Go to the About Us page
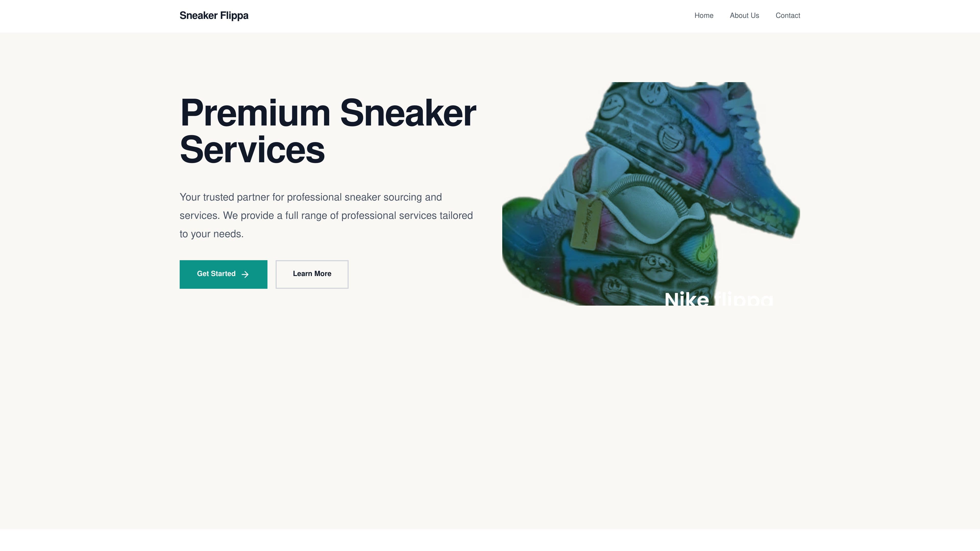Viewport: 980px width, 551px height. click(x=744, y=16)
